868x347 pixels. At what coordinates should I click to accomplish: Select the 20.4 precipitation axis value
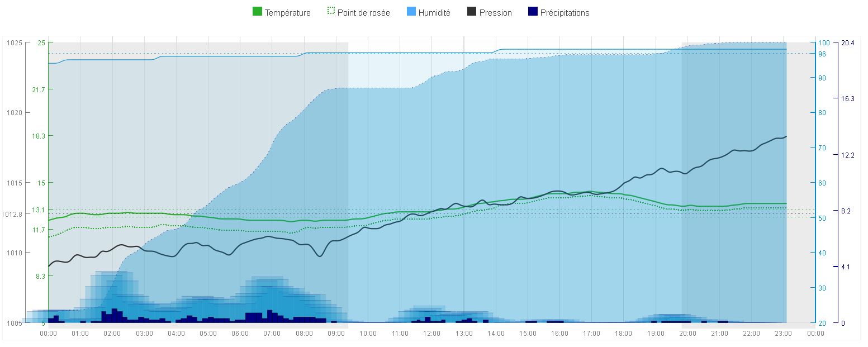tap(847, 43)
